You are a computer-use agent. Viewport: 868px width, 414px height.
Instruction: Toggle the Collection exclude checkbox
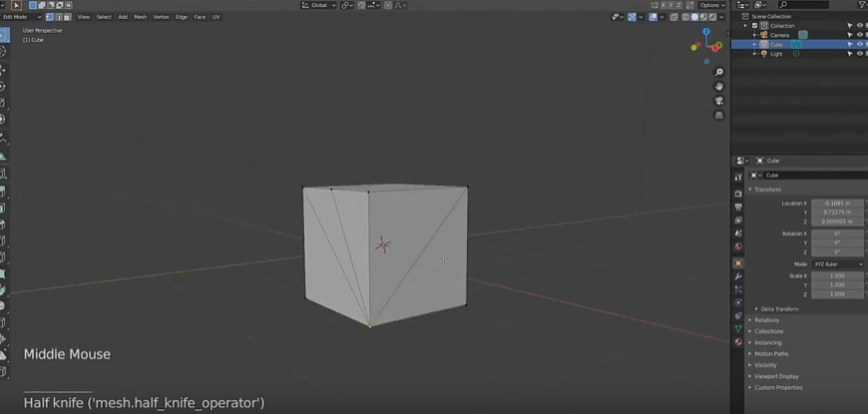(755, 25)
